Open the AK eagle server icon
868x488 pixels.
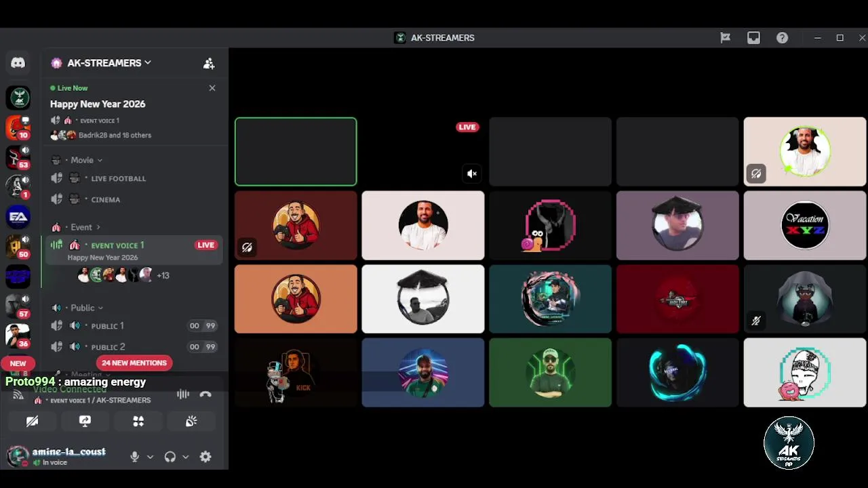18,98
